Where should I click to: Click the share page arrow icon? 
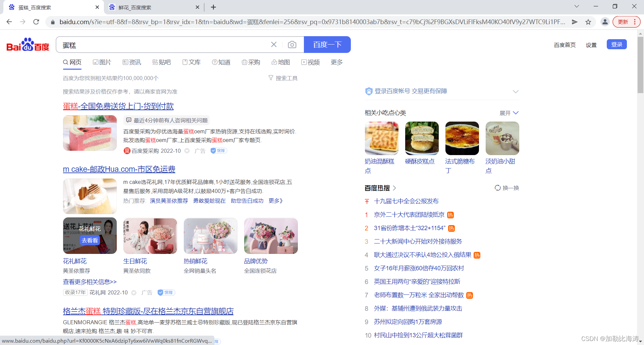[x=575, y=22]
